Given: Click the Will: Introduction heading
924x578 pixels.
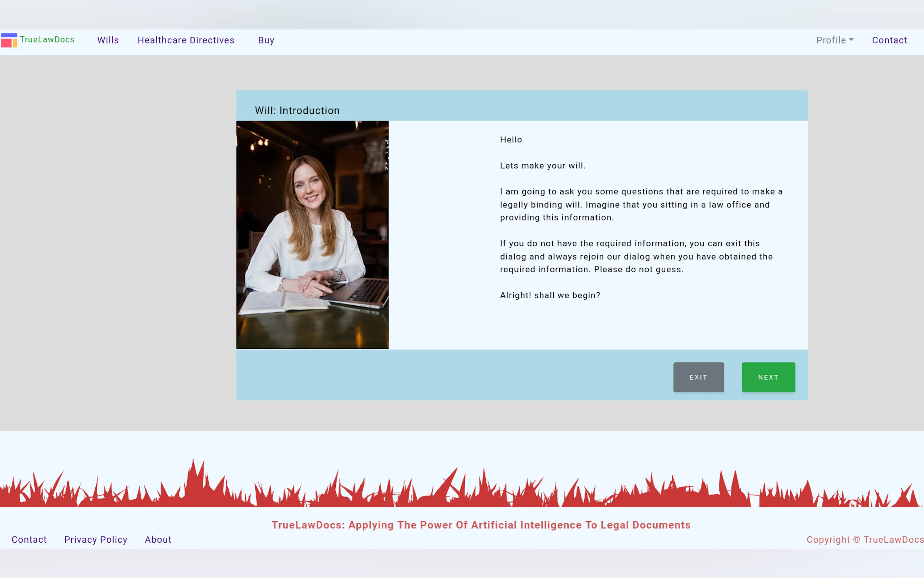Looking at the screenshot, I should (x=297, y=111).
